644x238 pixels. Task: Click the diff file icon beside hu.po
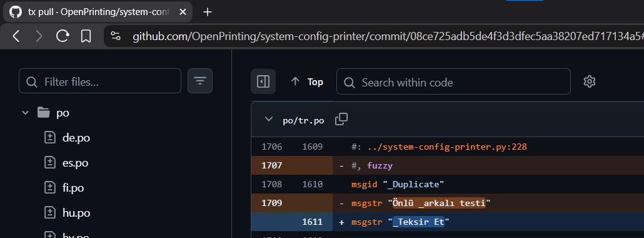click(49, 213)
